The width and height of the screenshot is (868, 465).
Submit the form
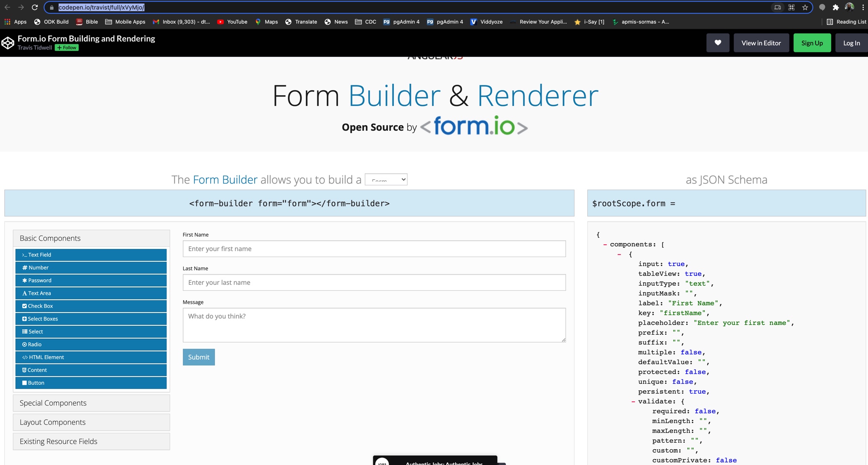click(x=198, y=357)
